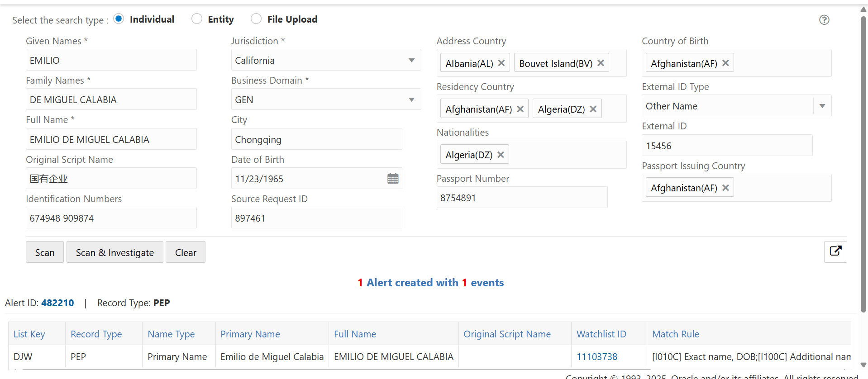Click the Clear button
This screenshot has width=868, height=379.
point(186,252)
